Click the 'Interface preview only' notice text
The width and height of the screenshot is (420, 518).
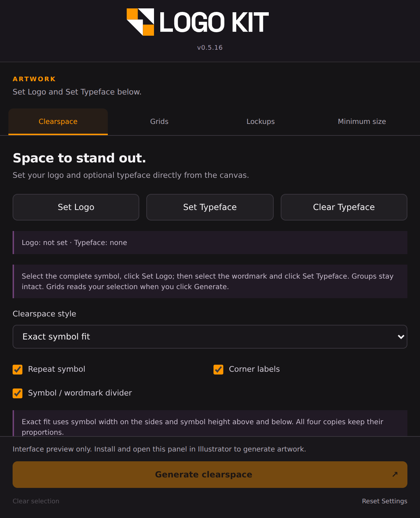[159, 449]
